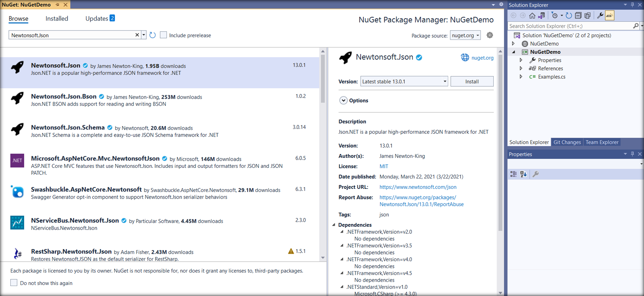Pin the Properties panel

click(632, 154)
